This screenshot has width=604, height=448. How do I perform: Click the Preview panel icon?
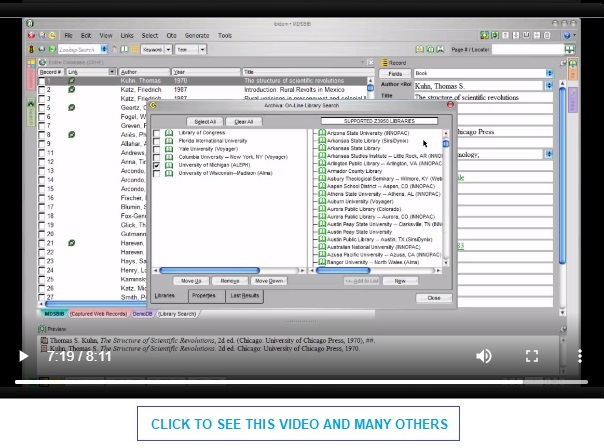point(42,329)
